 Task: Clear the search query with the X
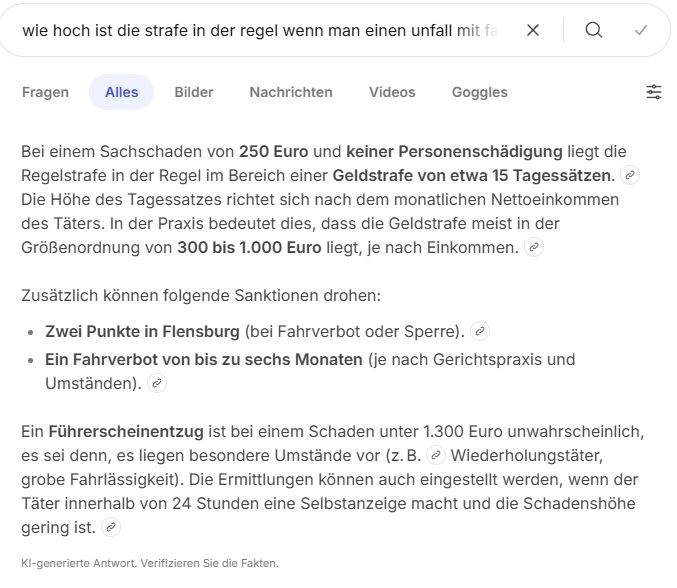(x=533, y=31)
